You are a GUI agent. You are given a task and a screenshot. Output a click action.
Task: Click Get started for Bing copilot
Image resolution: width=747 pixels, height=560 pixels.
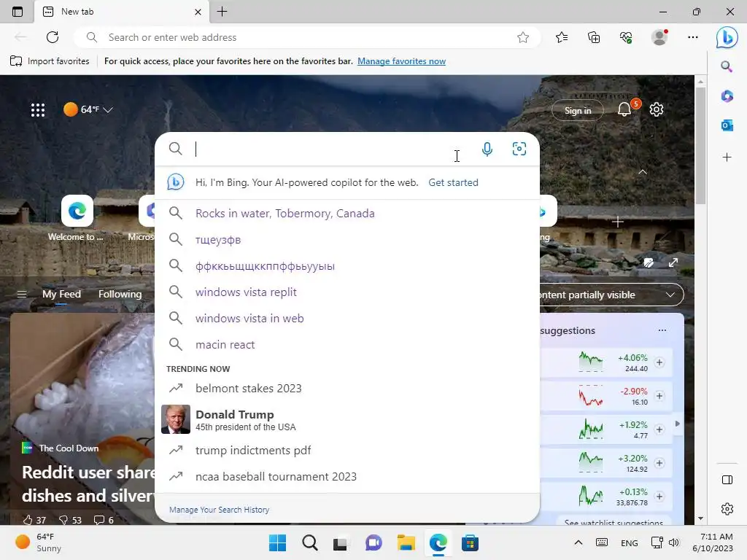point(453,182)
